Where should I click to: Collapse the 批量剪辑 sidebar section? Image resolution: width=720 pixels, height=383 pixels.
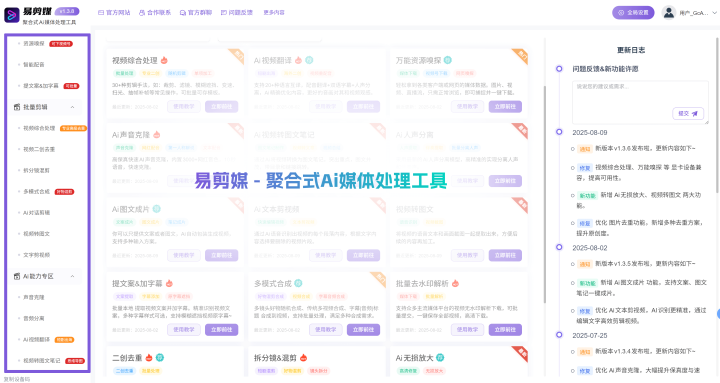pos(72,107)
